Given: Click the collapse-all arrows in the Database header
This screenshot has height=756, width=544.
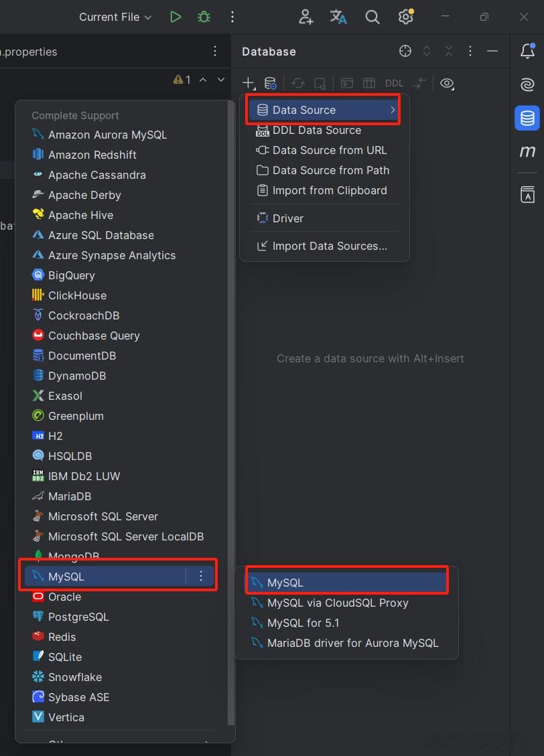Looking at the screenshot, I should (x=448, y=51).
